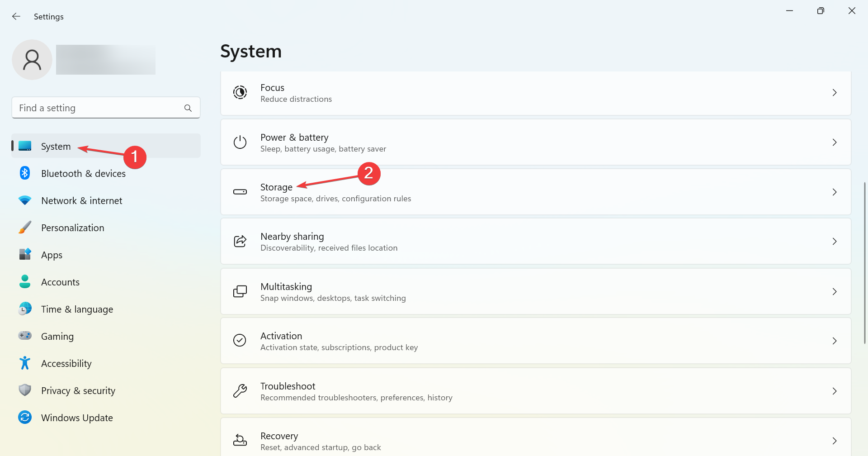
Task: Select Personalization in the sidebar
Action: click(x=72, y=228)
